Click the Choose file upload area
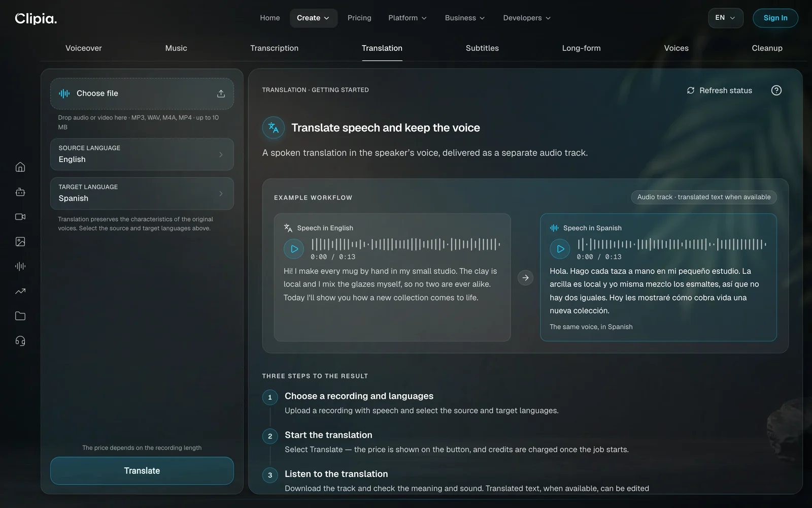Image resolution: width=812 pixels, height=508 pixels. point(142,93)
